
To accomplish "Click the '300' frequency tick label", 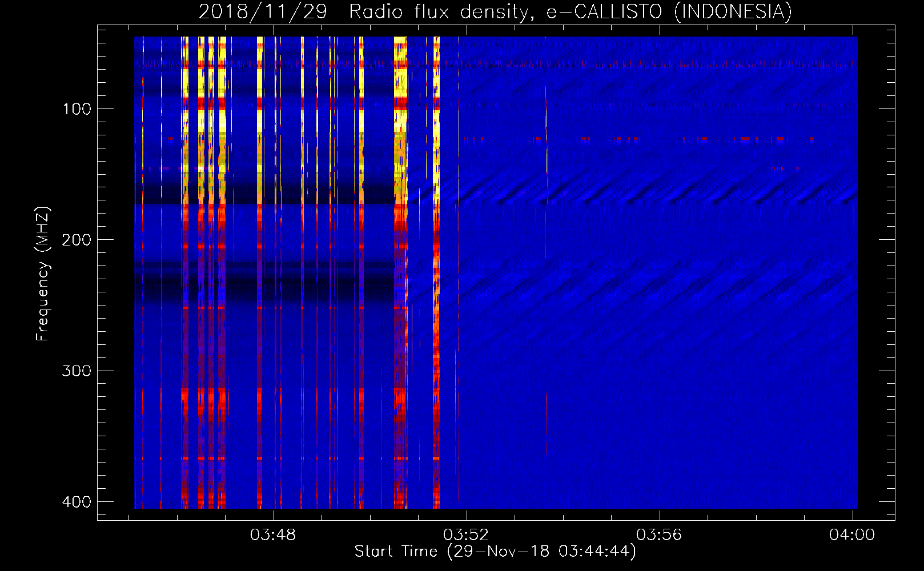I will pyautogui.click(x=77, y=371).
